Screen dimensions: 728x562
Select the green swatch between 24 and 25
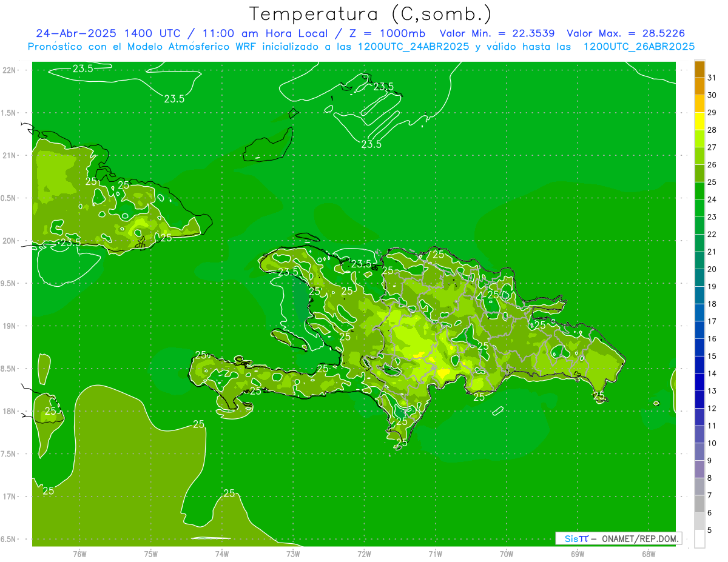pos(699,190)
